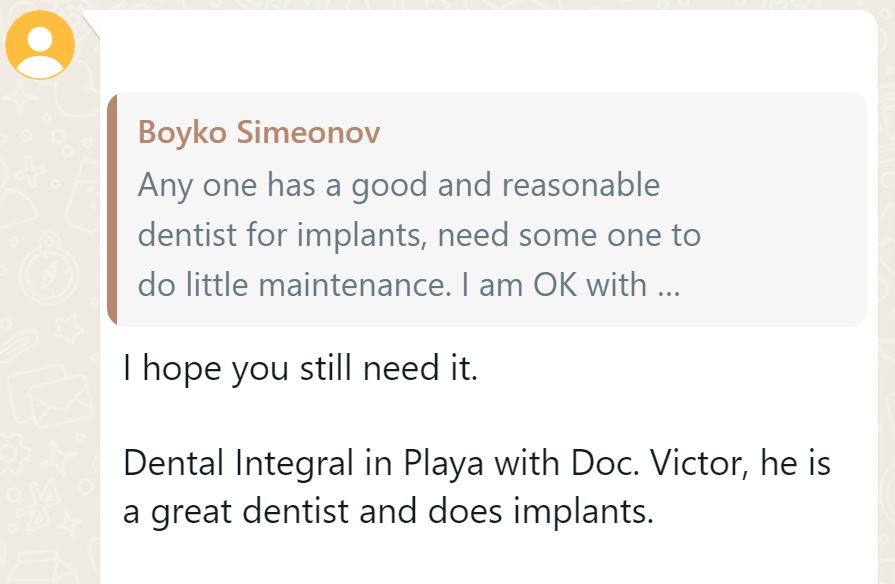Click the brown accent bar of quote

click(112, 210)
